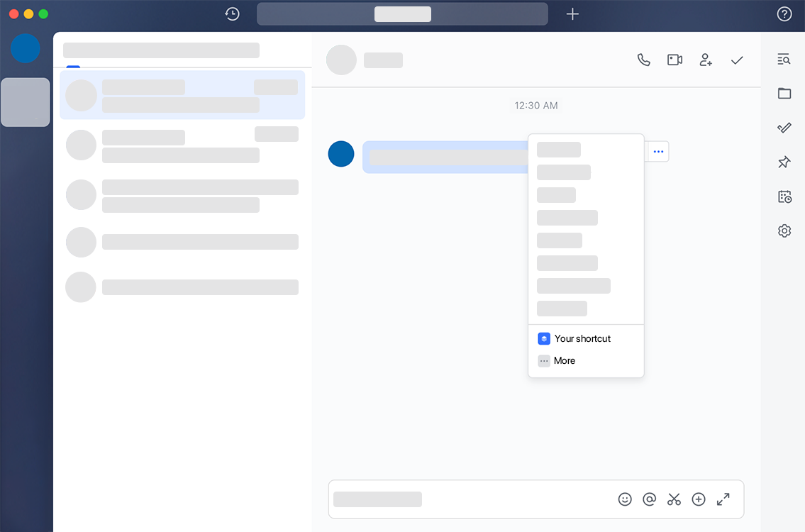Select the "Your shortcut" menu item
Image resolution: width=805 pixels, height=532 pixels.
(586, 338)
